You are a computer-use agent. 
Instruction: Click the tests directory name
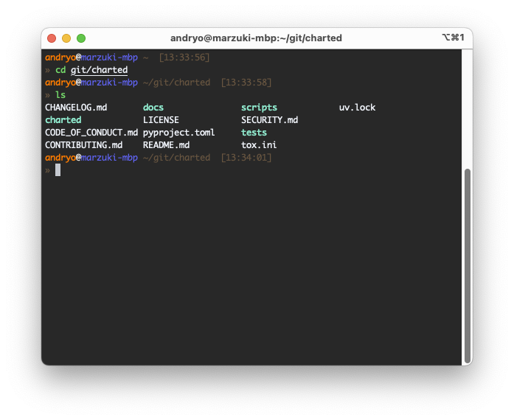coord(254,133)
